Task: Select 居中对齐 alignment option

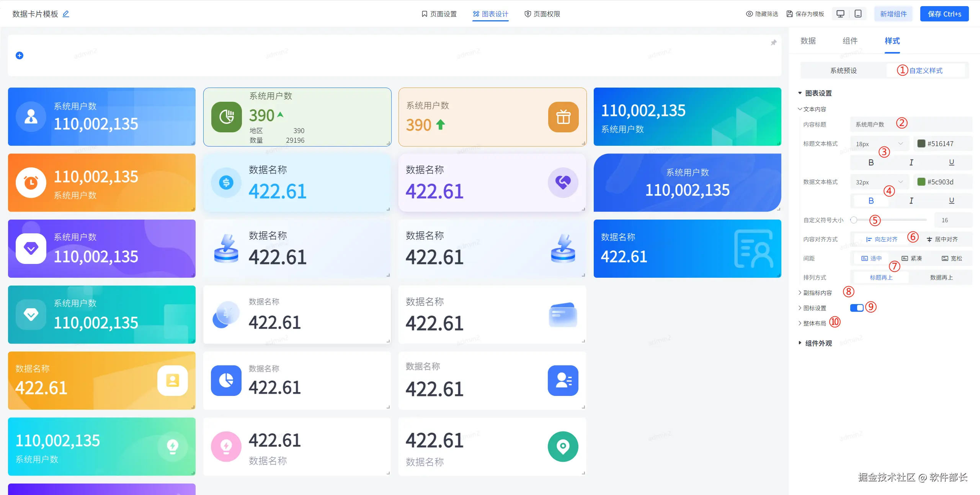Action: 942,239
